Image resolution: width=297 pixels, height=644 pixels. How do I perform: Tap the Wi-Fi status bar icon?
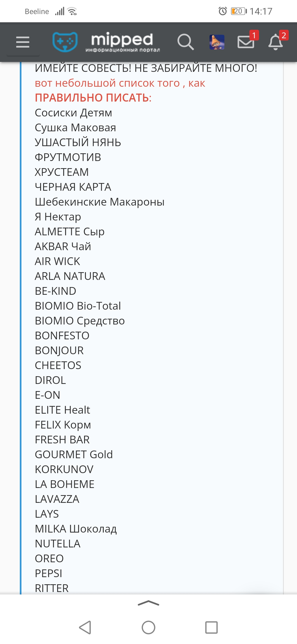pyautogui.click(x=72, y=11)
